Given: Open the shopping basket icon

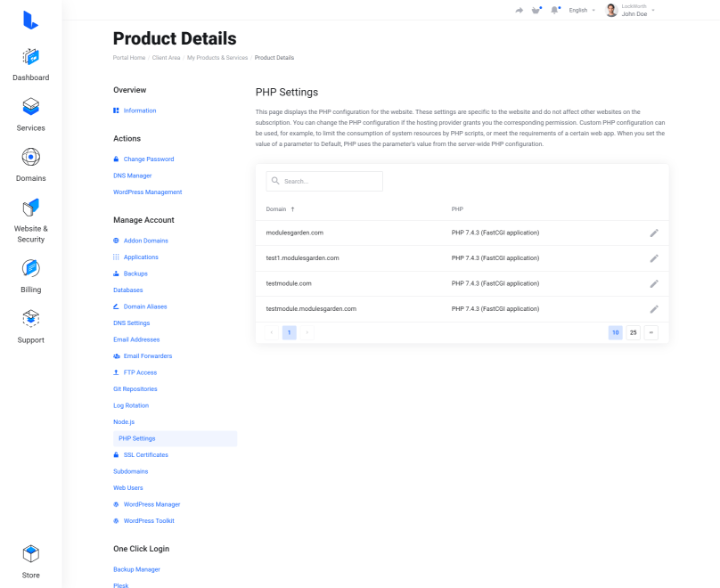Looking at the screenshot, I should [x=536, y=10].
